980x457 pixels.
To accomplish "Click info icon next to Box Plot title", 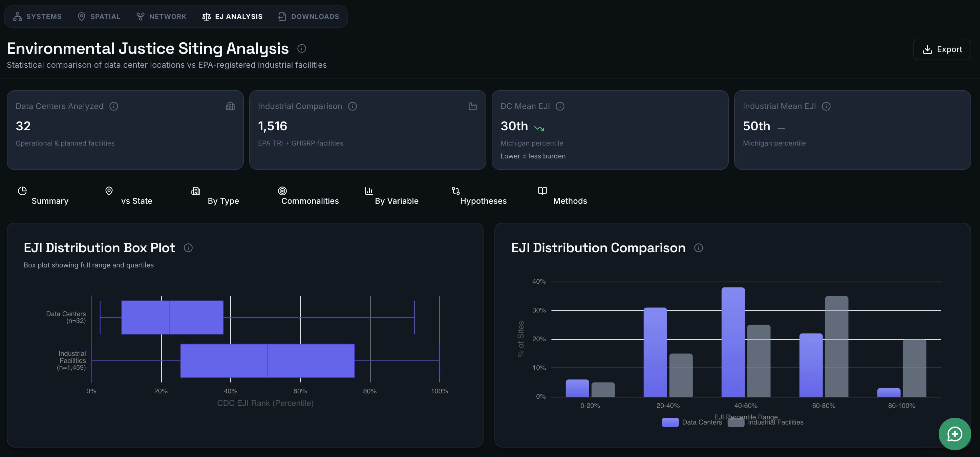I will 188,248.
